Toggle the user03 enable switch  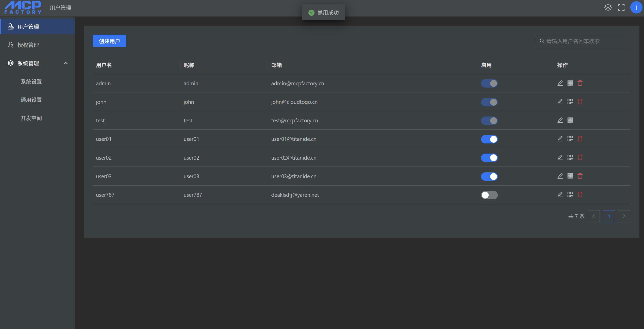pyautogui.click(x=489, y=176)
